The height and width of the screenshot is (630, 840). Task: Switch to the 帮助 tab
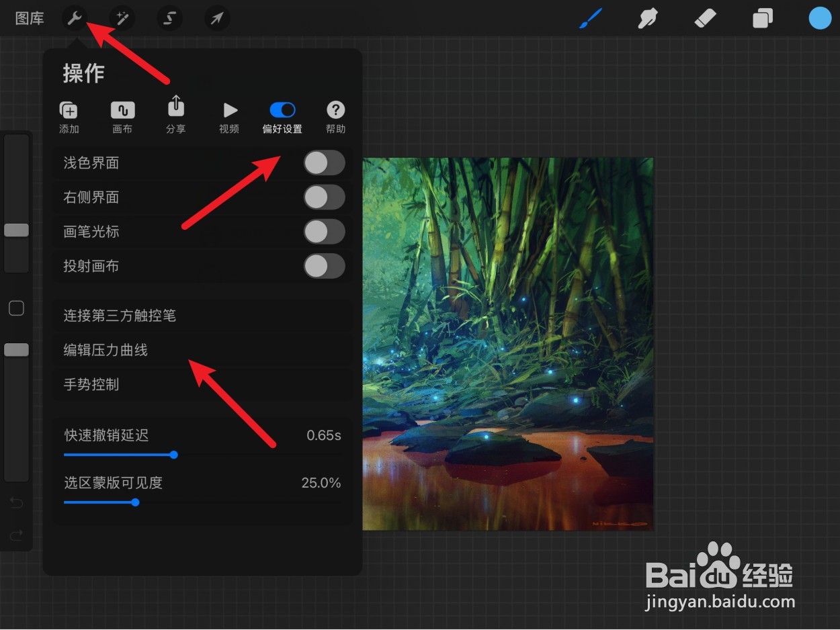pyautogui.click(x=335, y=117)
